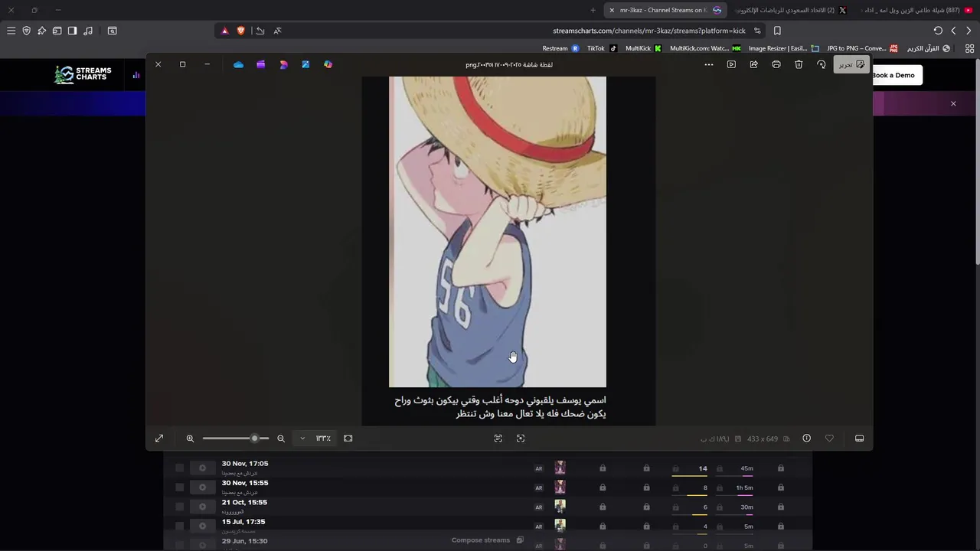
Task: Switch to the X الاتحاد السعودي tab
Action: [x=790, y=10]
